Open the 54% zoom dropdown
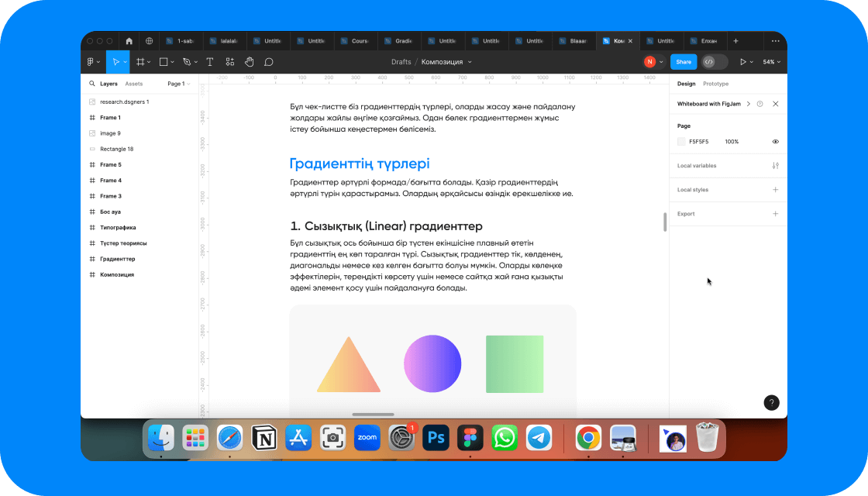Viewport: 868px width, 496px height. pyautogui.click(x=771, y=62)
